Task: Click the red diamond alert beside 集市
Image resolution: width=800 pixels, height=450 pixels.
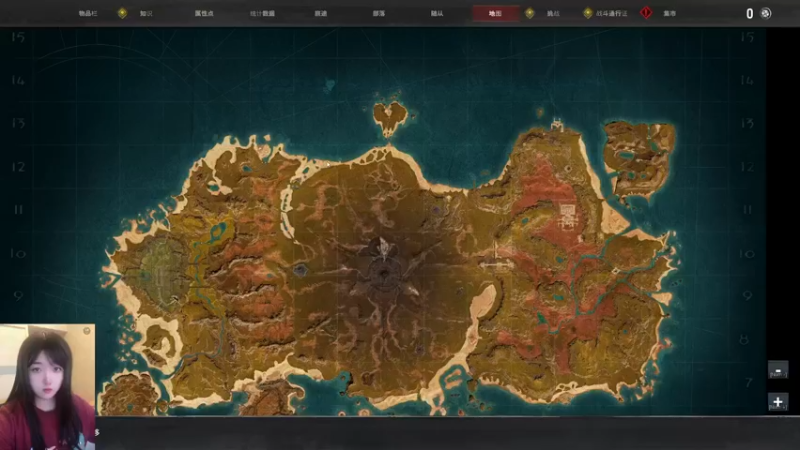Action: pyautogui.click(x=646, y=12)
